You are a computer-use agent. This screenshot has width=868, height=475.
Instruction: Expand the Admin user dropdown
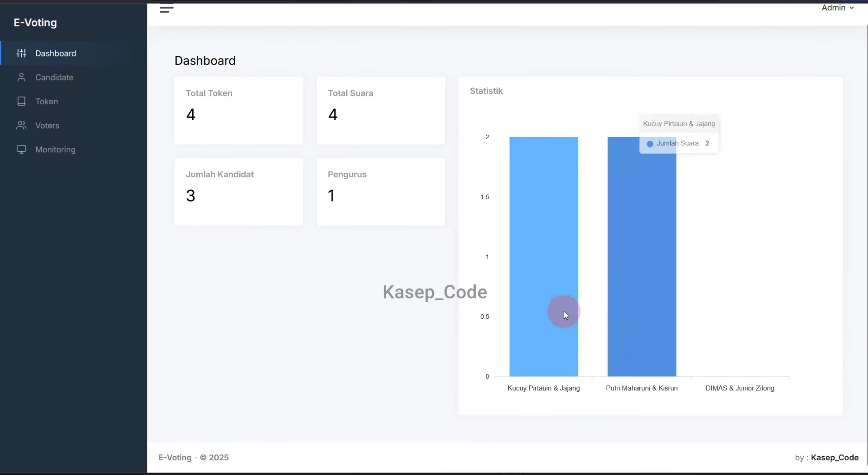(837, 8)
